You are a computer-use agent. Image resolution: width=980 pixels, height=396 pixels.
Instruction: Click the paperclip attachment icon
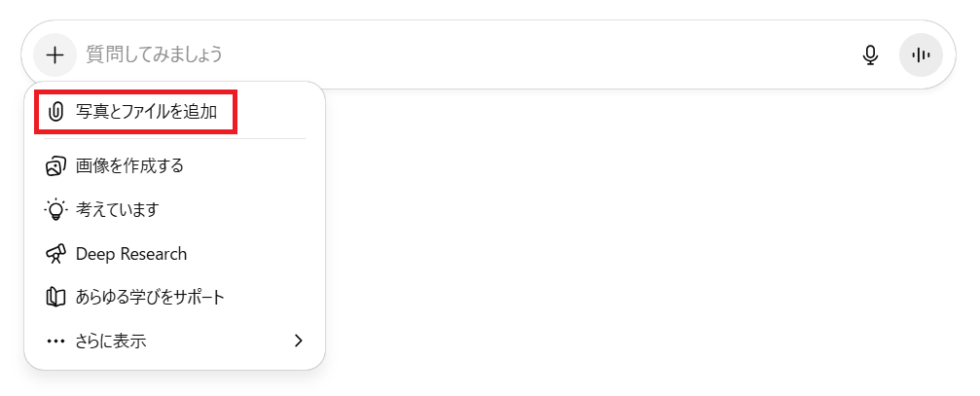tap(55, 112)
